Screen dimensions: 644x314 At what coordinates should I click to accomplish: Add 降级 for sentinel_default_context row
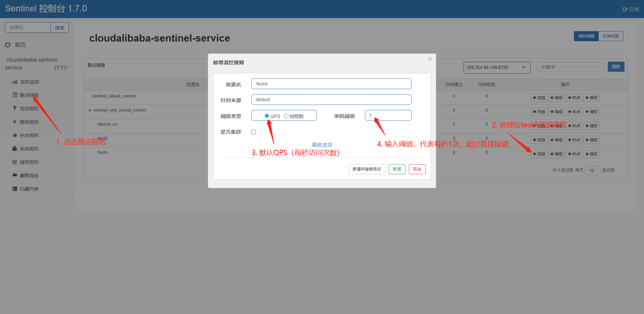pyautogui.click(x=556, y=98)
